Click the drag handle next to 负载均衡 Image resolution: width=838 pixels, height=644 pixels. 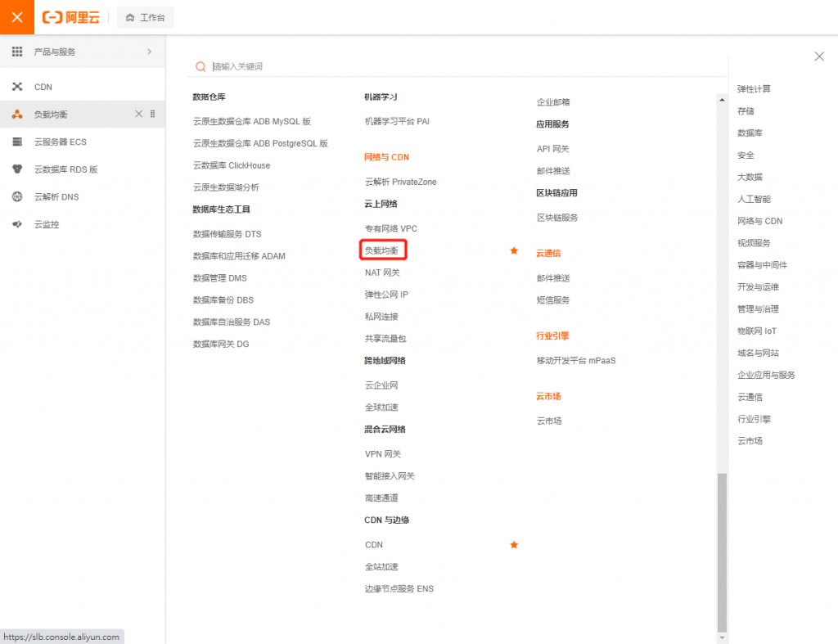coord(153,114)
